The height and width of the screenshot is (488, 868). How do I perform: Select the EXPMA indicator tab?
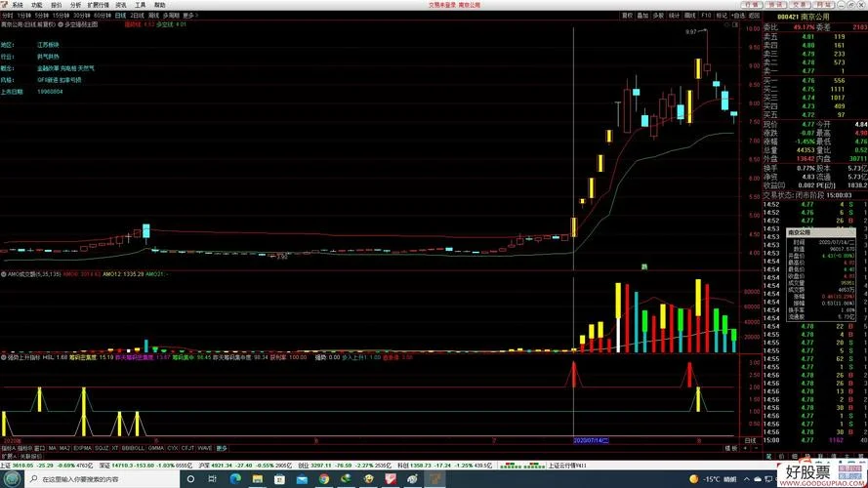(x=82, y=448)
